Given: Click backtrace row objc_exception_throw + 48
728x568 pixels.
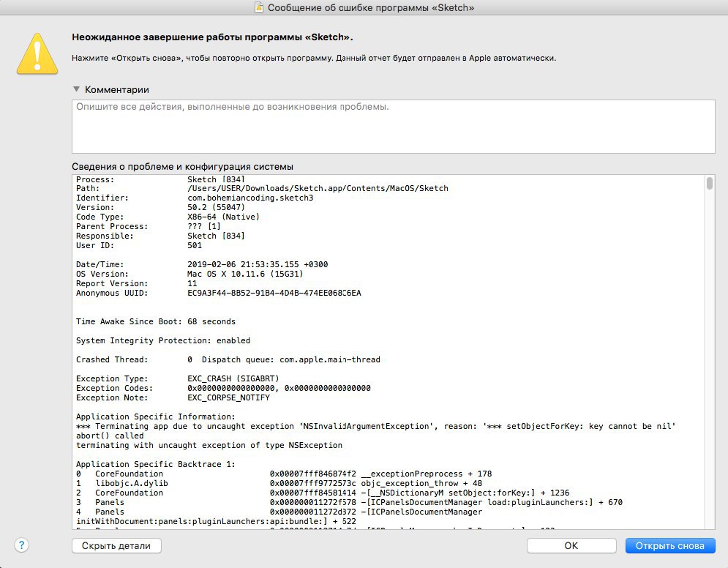Looking at the screenshot, I should click(279, 484).
